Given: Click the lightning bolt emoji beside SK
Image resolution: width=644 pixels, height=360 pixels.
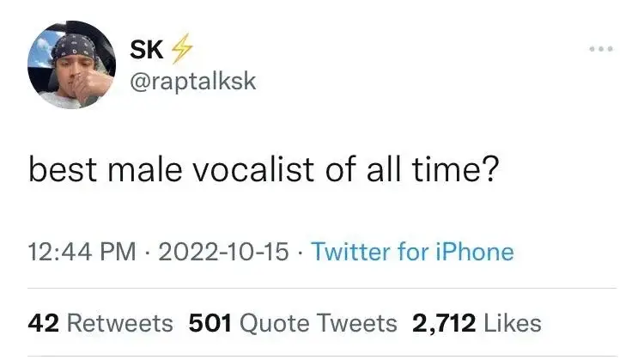Looking at the screenshot, I should 181,48.
